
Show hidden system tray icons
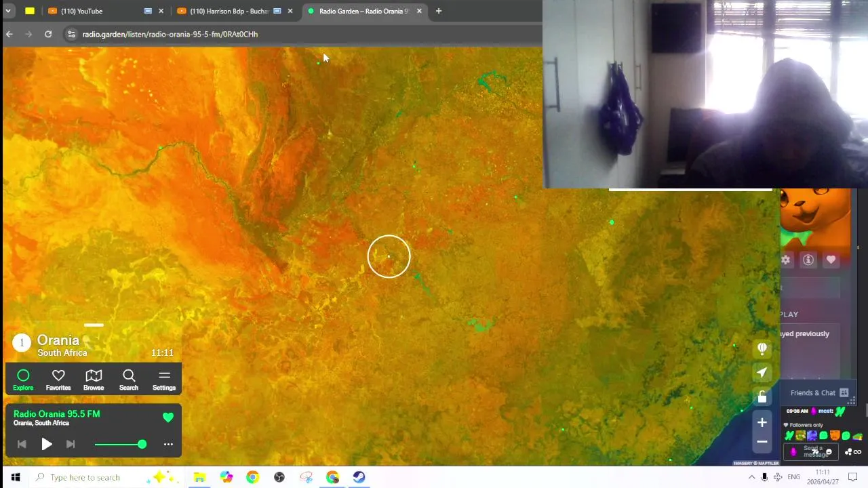tap(751, 477)
